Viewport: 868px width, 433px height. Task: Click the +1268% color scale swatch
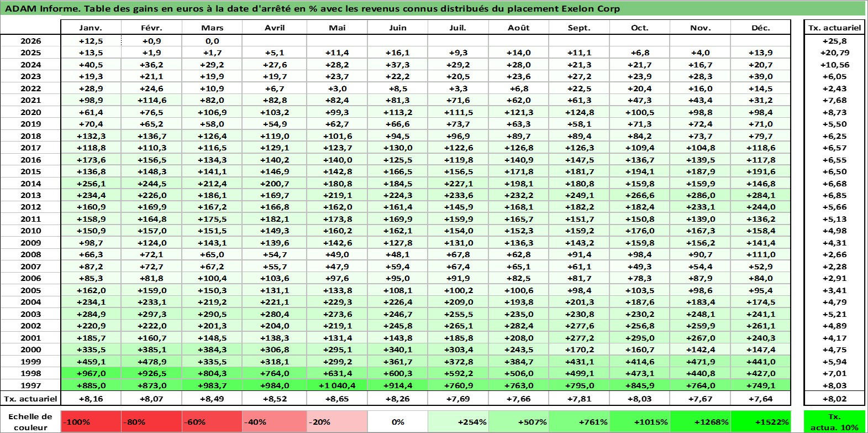tap(701, 421)
